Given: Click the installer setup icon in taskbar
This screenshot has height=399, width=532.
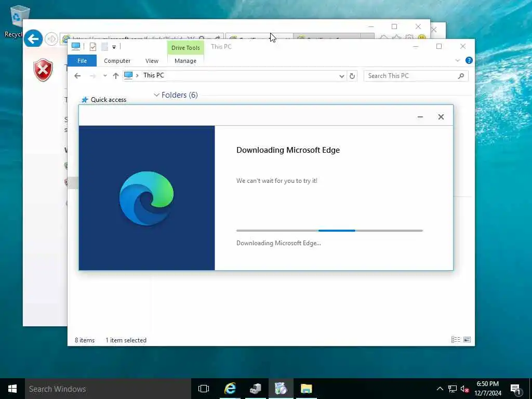Looking at the screenshot, I should coord(281,389).
